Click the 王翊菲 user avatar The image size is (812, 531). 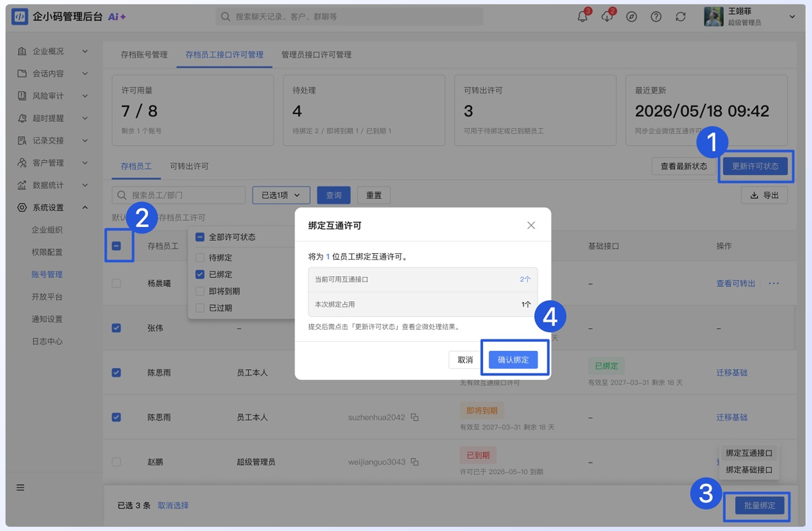(x=713, y=16)
